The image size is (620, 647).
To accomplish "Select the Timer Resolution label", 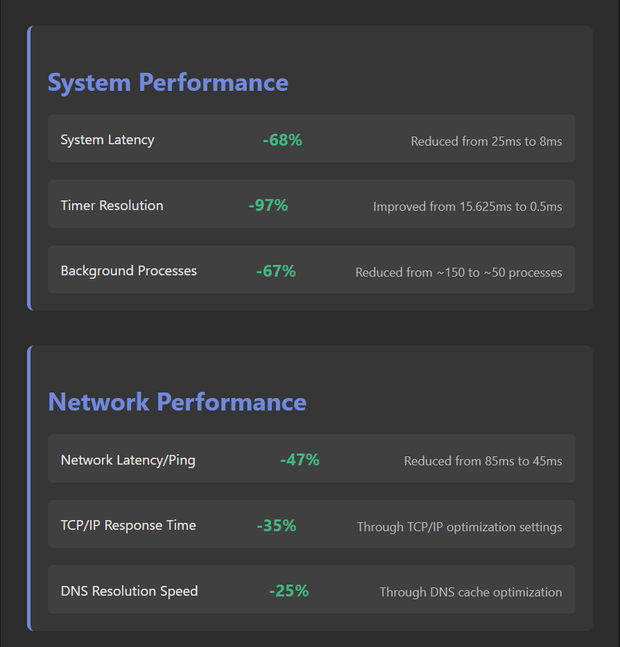I will [112, 205].
